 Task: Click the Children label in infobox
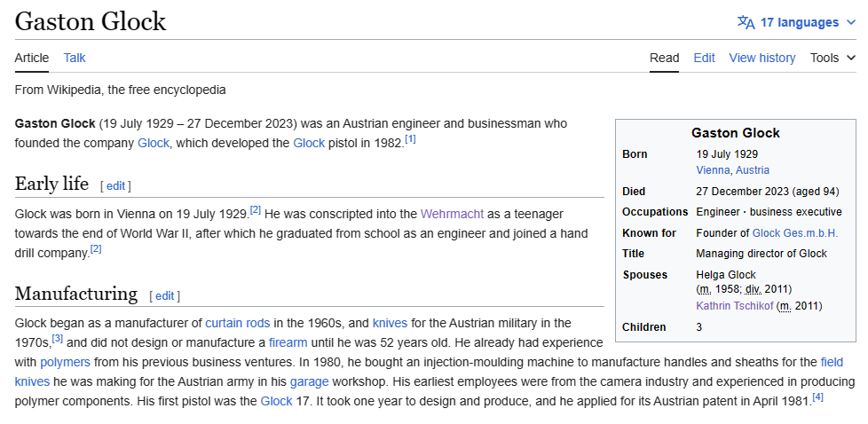tap(643, 326)
